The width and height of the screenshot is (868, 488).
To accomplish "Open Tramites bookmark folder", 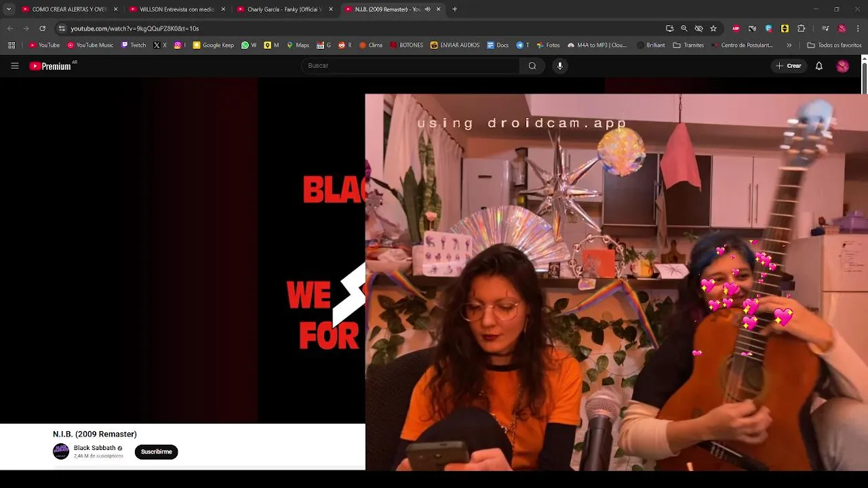I will point(688,45).
